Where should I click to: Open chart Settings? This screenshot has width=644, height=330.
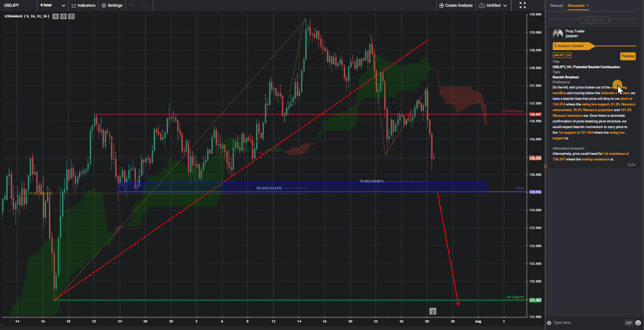tap(112, 5)
